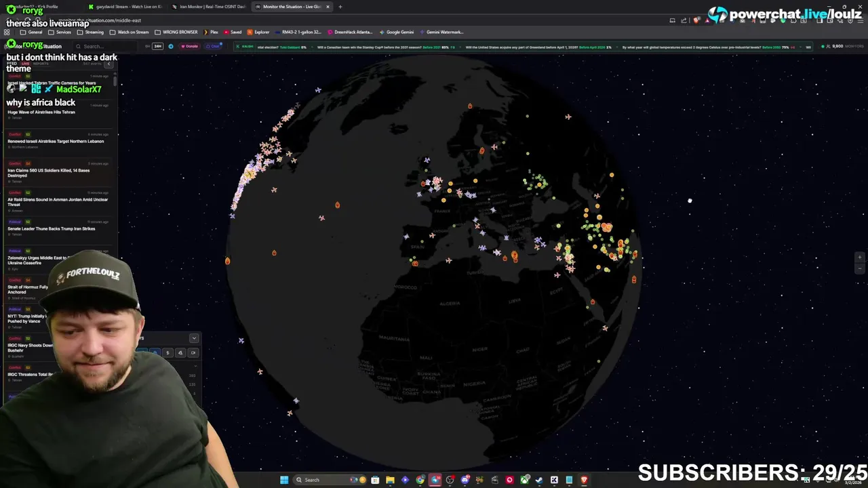The width and height of the screenshot is (868, 488).
Task: Click the Stanley Cup market in the ticker
Action: (x=386, y=47)
